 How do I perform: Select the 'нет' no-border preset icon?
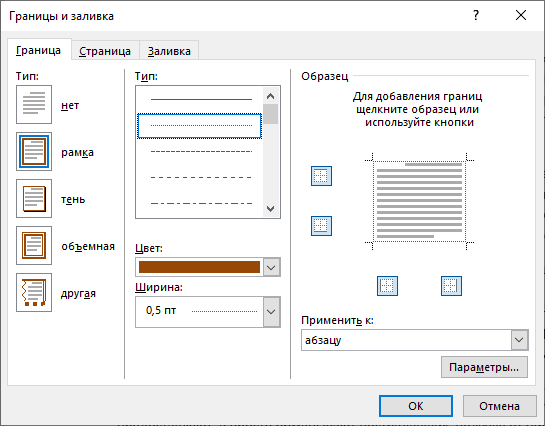(x=34, y=105)
